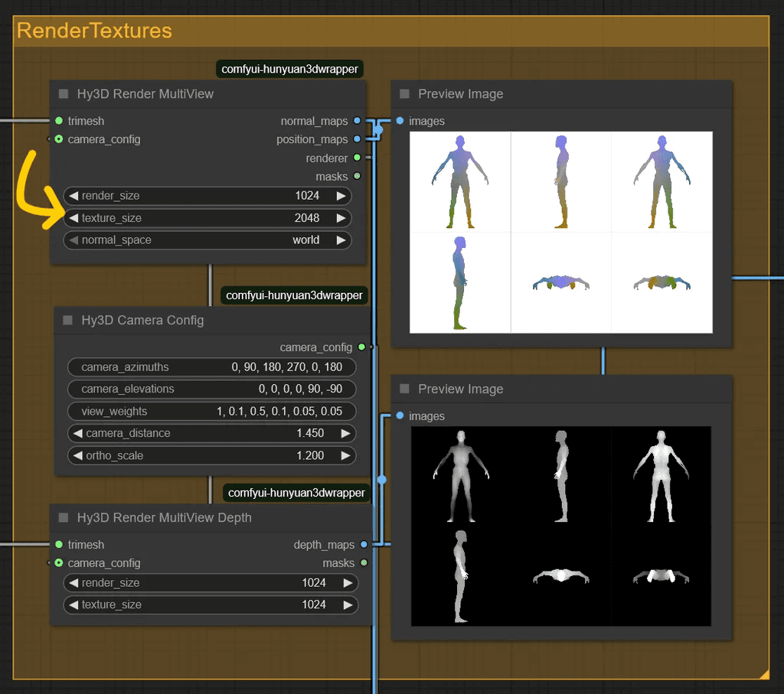The height and width of the screenshot is (694, 784).
Task: Select the front-view normal map preview image
Action: pos(459,181)
